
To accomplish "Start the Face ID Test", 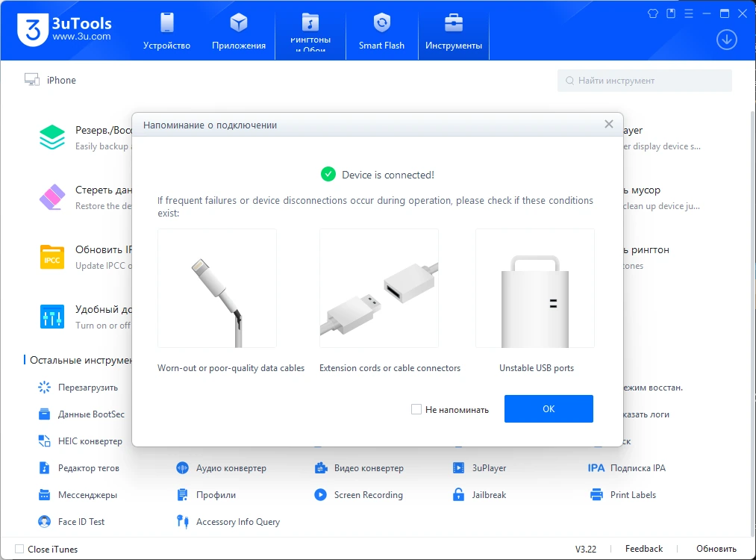I will [72, 522].
